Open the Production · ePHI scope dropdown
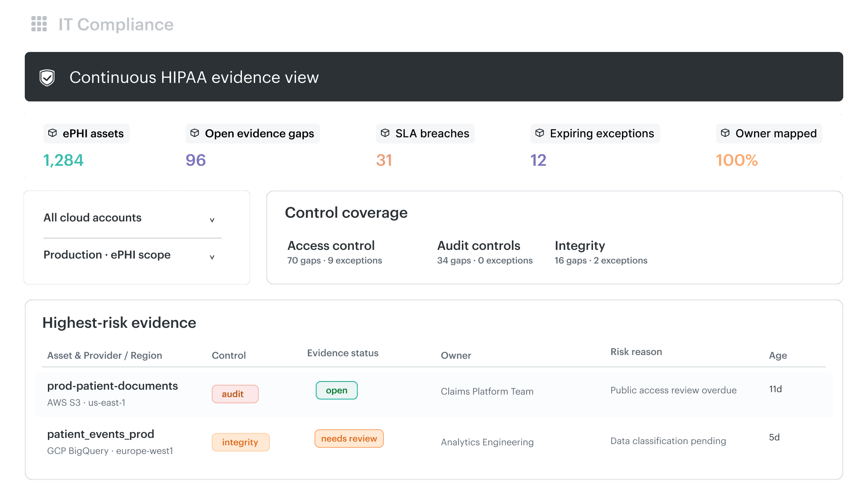The width and height of the screenshot is (868, 501). coord(132,255)
